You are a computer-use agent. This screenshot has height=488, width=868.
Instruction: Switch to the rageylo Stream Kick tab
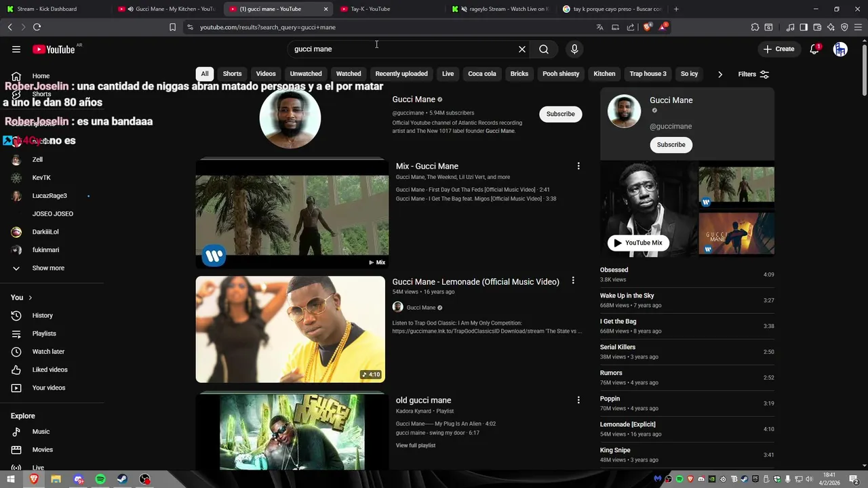click(500, 9)
